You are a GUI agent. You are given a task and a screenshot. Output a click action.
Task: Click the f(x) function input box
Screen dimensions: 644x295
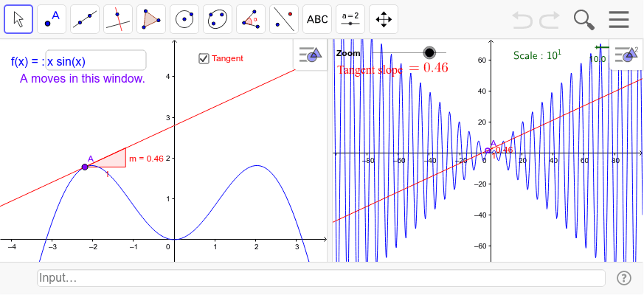tap(96, 60)
